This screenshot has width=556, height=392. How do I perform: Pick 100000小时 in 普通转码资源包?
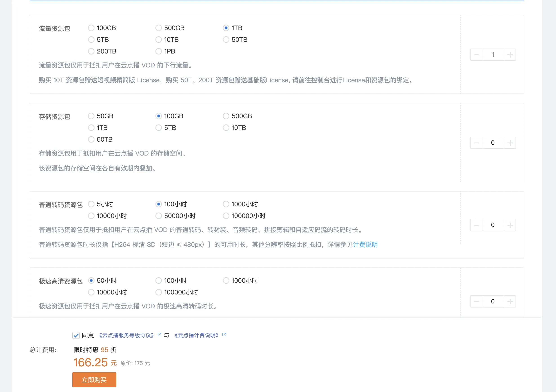click(x=226, y=216)
